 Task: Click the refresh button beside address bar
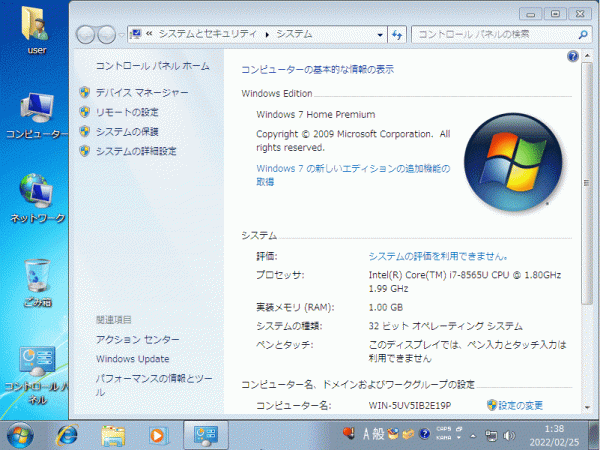(397, 35)
